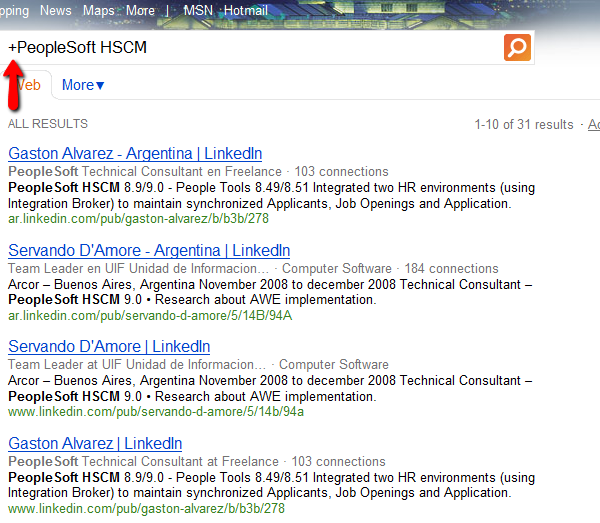Click www.linkedin.com/pub/servando-d-amore/5/14b/94a URL text
This screenshot has width=600, height=523.
click(x=156, y=412)
